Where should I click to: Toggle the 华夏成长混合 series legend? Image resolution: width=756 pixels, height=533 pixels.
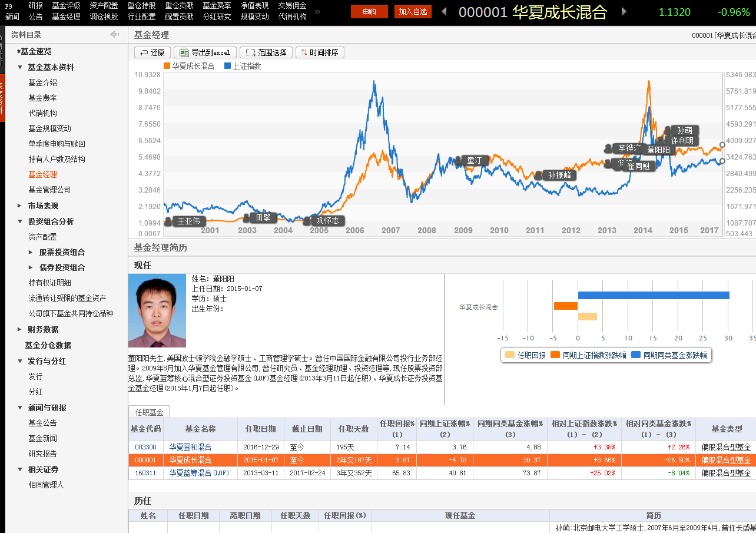[191, 65]
